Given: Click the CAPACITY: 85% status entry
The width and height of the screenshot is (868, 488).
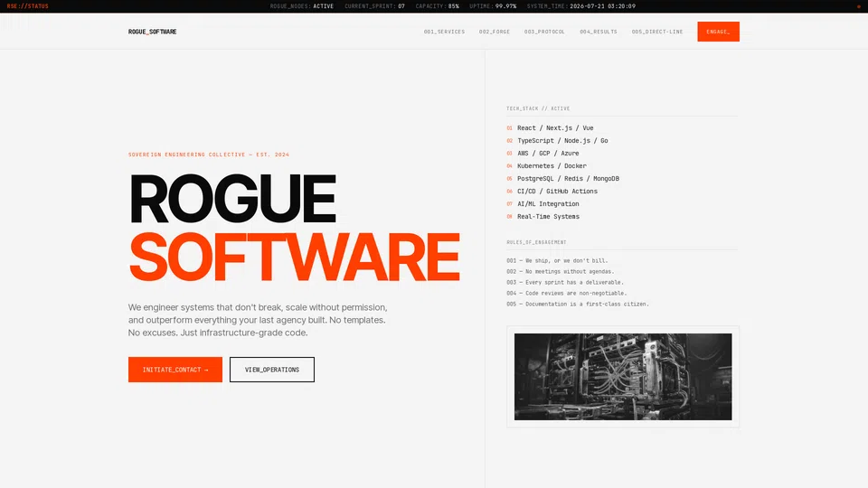Looking at the screenshot, I should point(438,6).
